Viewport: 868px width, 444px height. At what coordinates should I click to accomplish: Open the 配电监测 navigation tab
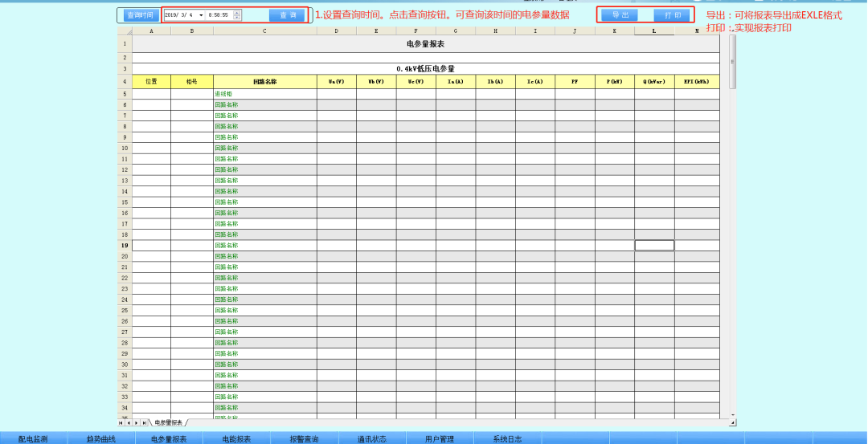pyautogui.click(x=33, y=438)
